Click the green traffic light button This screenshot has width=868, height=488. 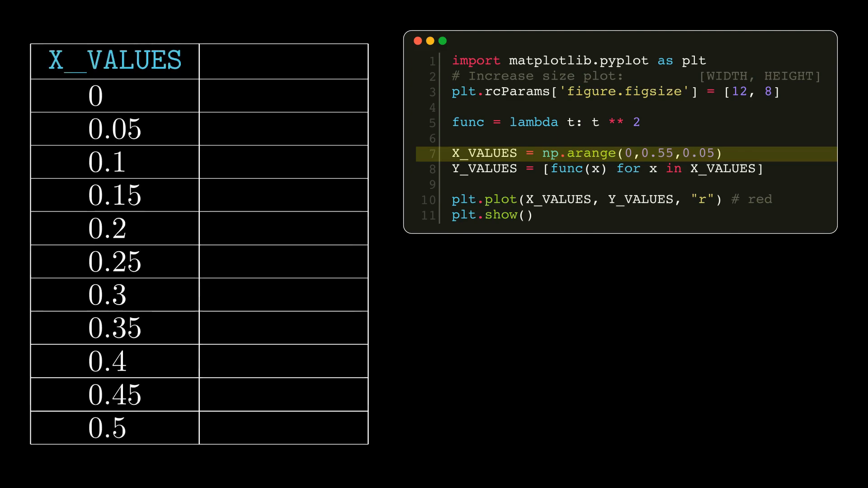point(442,41)
